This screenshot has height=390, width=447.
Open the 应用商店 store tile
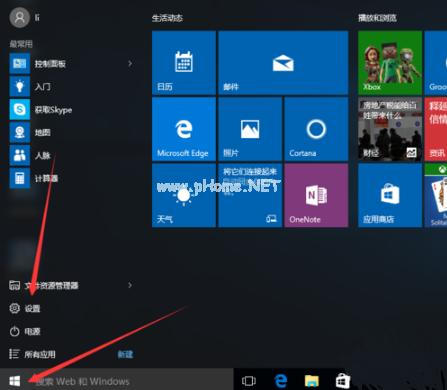(390, 195)
